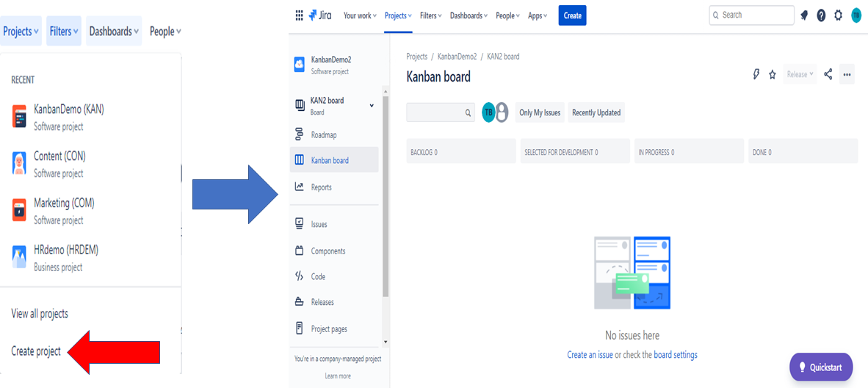Expand Your work dropdown in Jira nav
The height and width of the screenshot is (388, 868).
360,15
